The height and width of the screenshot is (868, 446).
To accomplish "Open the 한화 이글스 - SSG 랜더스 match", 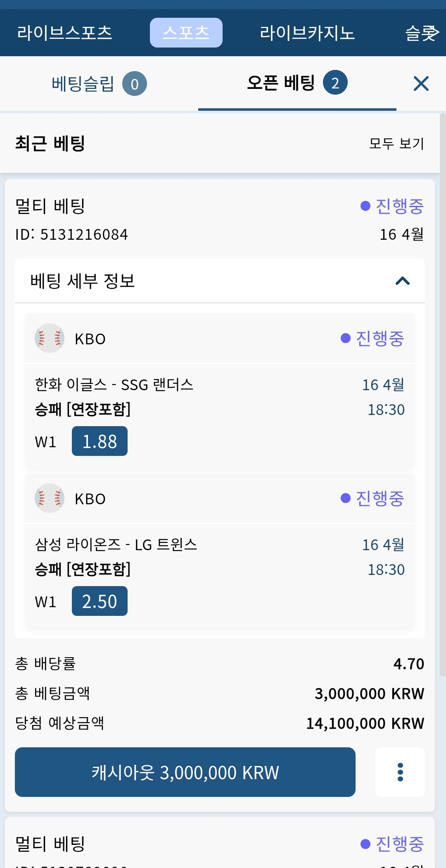I will pos(114,385).
